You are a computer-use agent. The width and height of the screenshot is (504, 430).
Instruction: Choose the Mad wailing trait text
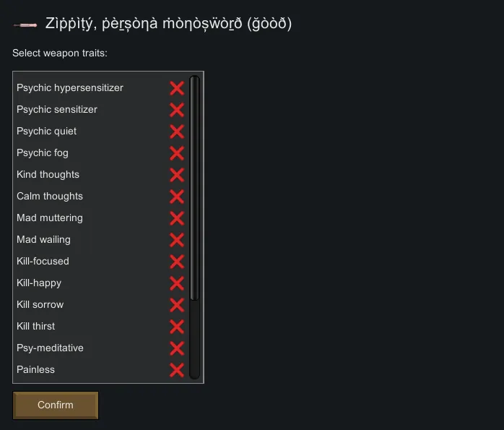(x=43, y=239)
